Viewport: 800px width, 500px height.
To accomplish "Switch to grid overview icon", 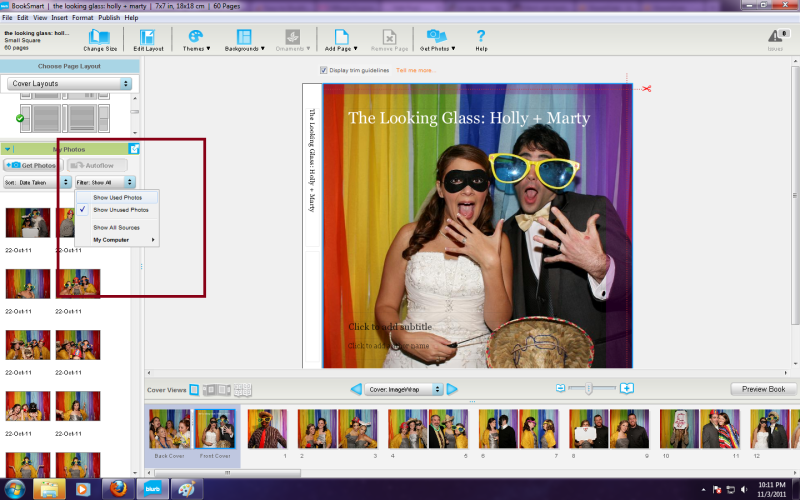I will coord(243,390).
